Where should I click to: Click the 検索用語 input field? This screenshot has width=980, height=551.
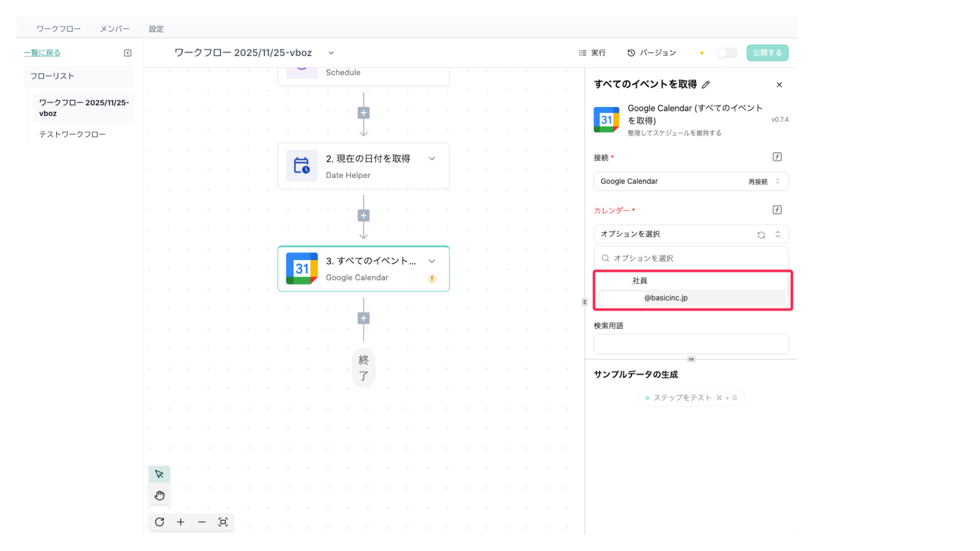click(x=691, y=344)
